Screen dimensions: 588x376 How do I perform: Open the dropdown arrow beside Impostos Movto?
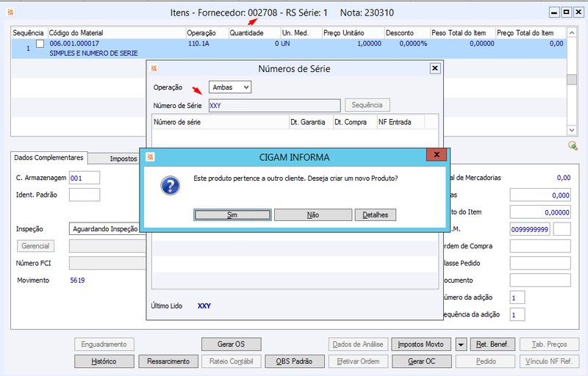click(x=462, y=344)
